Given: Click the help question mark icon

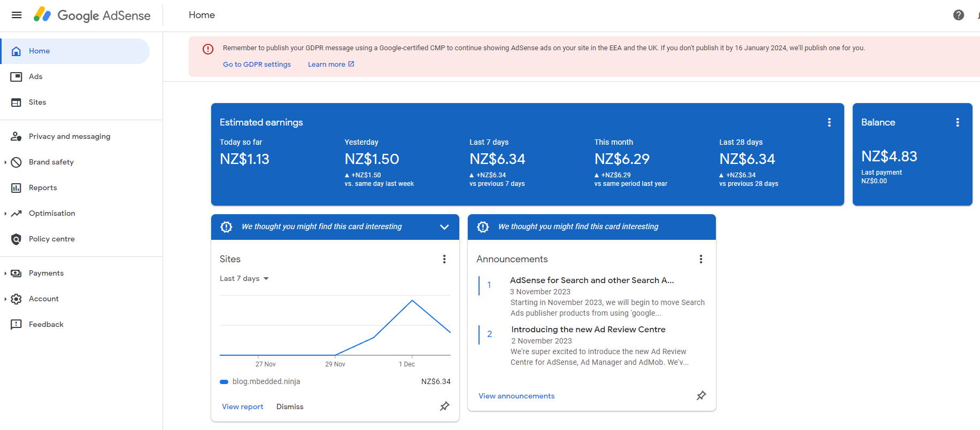Looking at the screenshot, I should 958,15.
